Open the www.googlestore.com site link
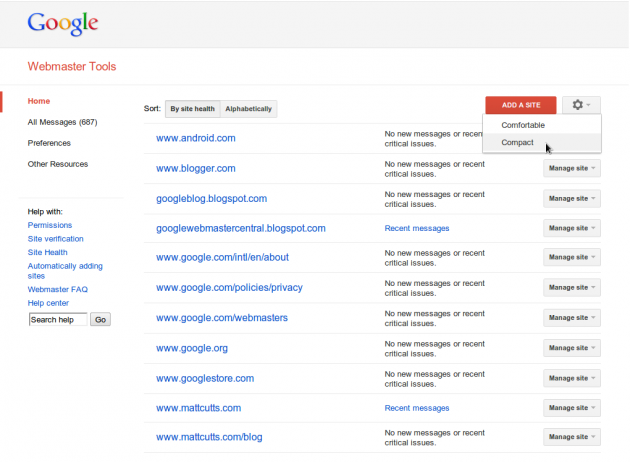Viewport: 630px width, 462px height. [205, 378]
